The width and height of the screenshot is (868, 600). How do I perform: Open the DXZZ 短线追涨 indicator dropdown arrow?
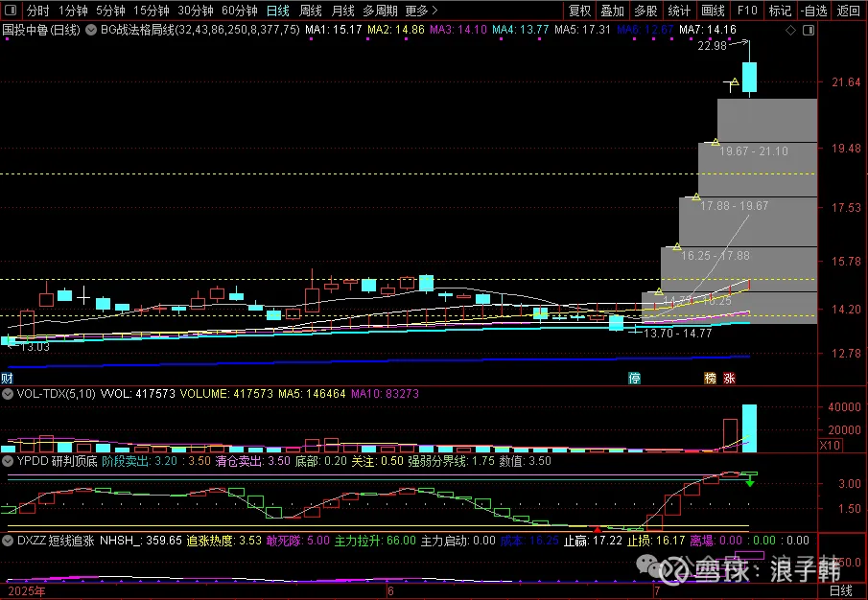(8, 541)
